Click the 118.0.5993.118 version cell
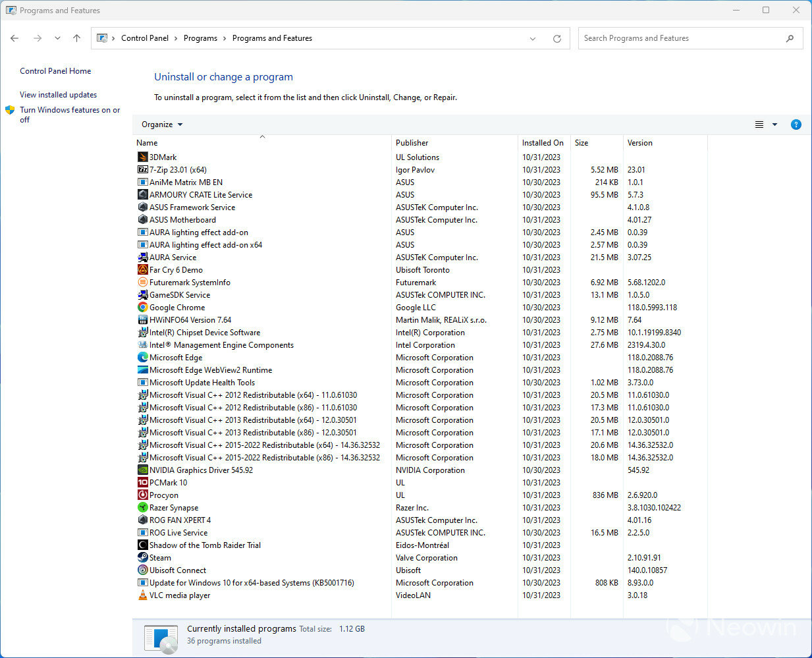The width and height of the screenshot is (812, 658). (x=652, y=307)
